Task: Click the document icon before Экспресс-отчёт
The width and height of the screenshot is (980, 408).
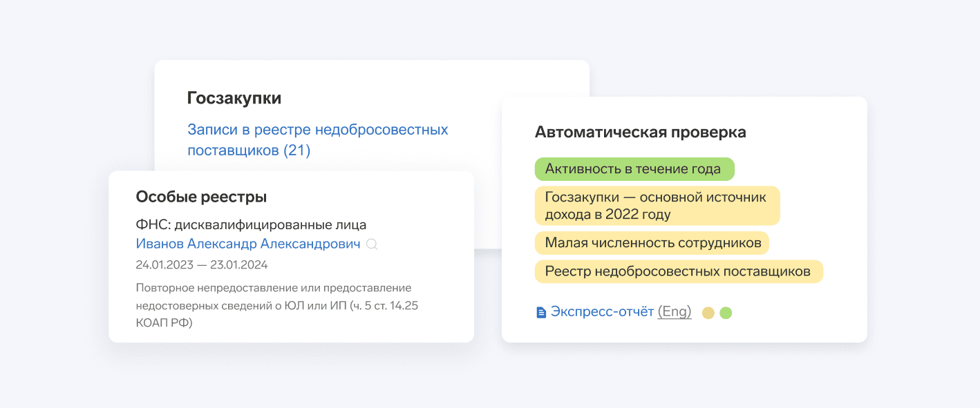Action: 541,313
